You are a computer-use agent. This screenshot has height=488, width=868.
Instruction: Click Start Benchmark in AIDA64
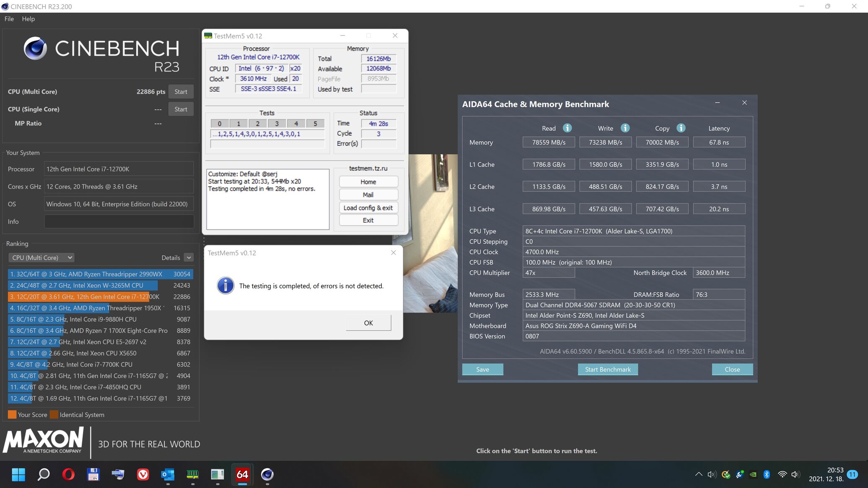click(608, 369)
